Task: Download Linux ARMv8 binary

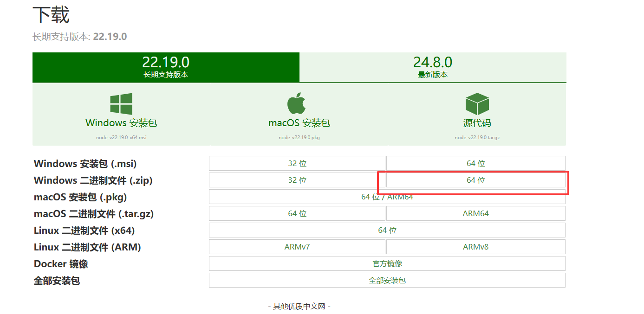Action: [475, 247]
